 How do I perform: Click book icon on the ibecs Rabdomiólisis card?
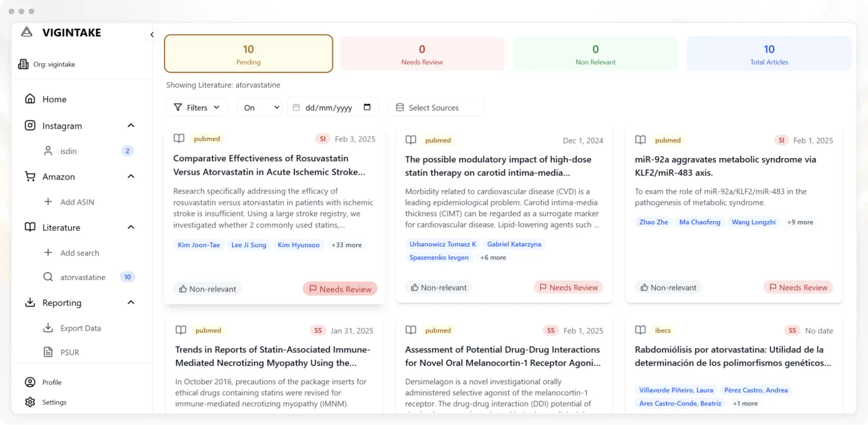(x=640, y=330)
